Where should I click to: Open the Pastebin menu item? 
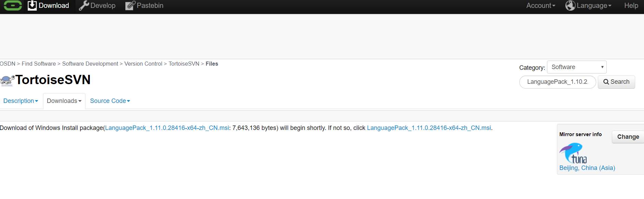click(150, 5)
